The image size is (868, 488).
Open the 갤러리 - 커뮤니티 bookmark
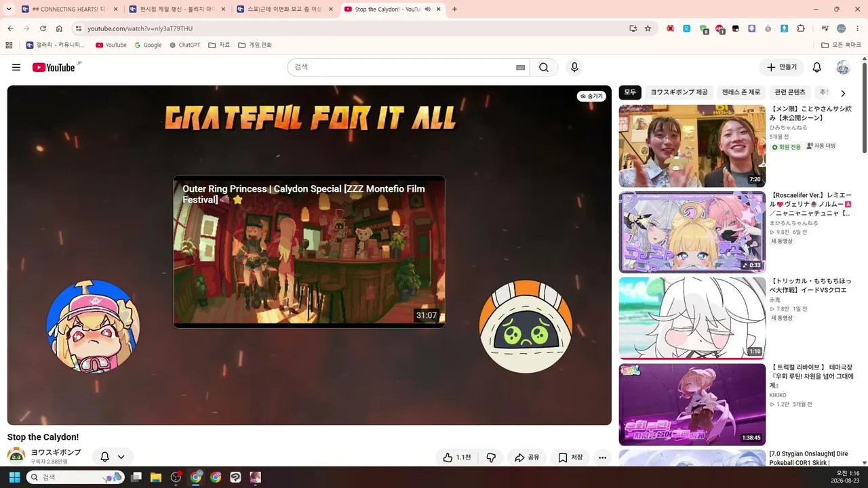coord(56,45)
